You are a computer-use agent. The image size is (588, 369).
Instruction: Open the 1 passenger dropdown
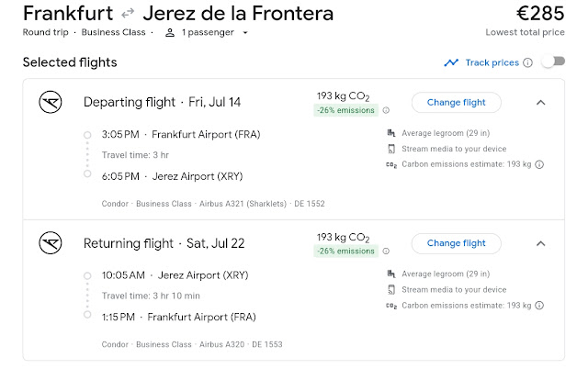206,33
